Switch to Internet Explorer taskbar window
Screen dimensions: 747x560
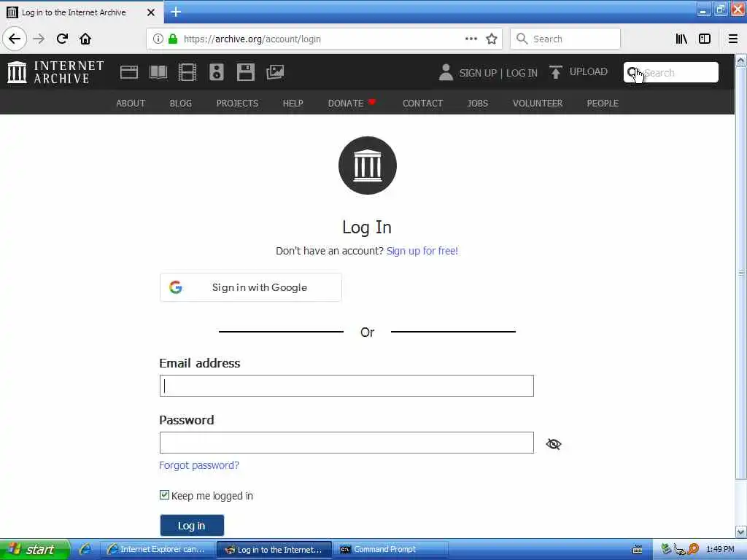pyautogui.click(x=157, y=550)
